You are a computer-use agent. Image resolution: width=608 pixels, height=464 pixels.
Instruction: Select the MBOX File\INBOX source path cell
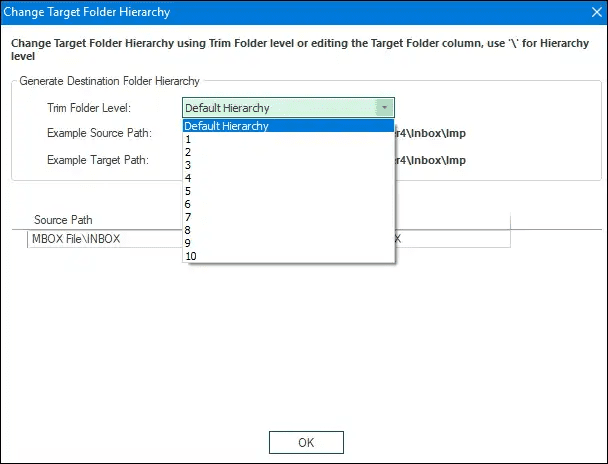(x=105, y=239)
